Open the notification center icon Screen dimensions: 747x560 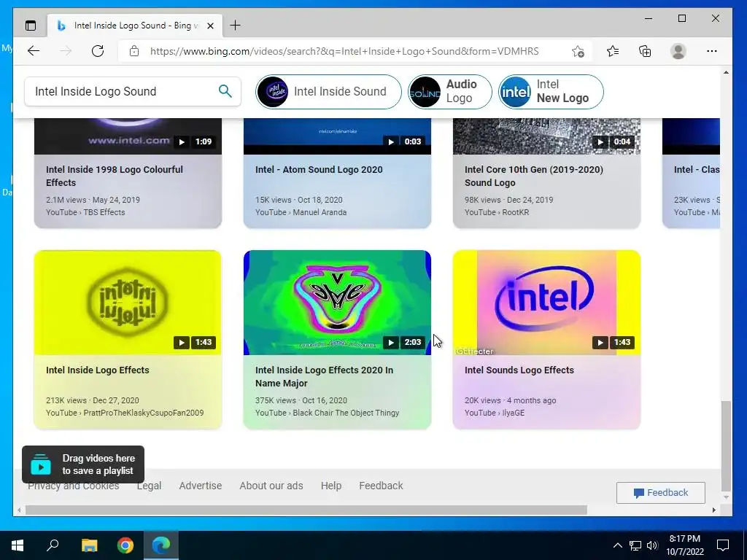tap(723, 545)
